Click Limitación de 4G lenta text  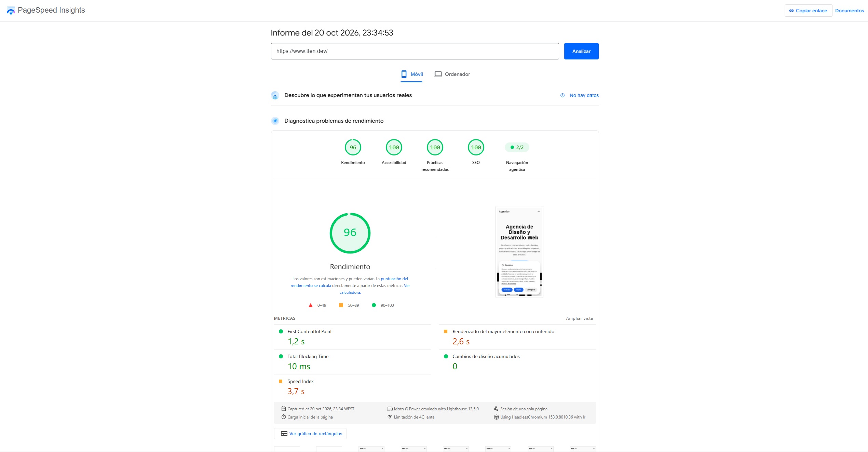(x=414, y=417)
